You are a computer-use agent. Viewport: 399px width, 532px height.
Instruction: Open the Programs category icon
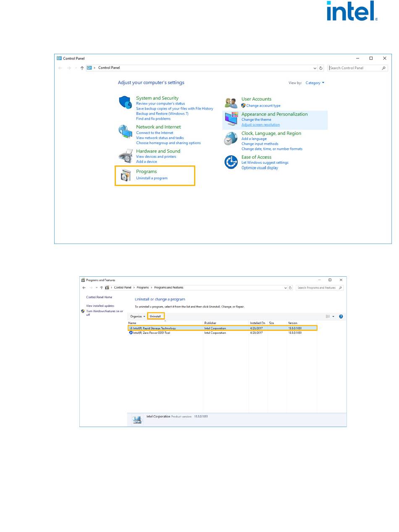tap(126, 175)
